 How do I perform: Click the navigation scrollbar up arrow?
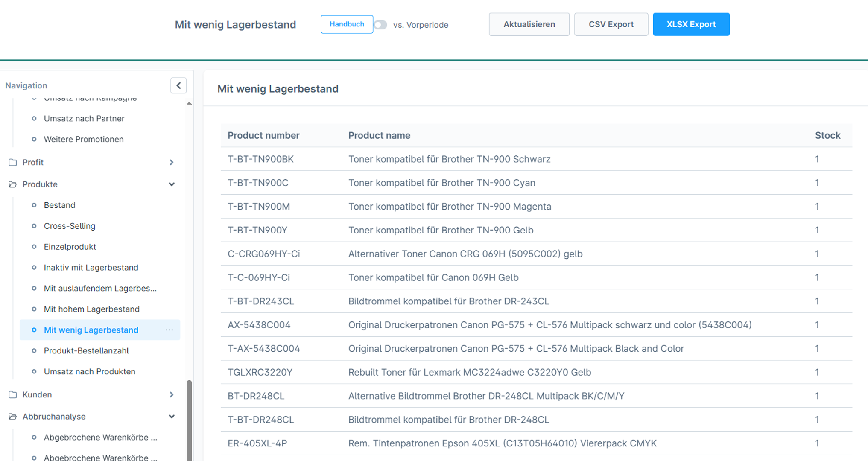tap(189, 103)
